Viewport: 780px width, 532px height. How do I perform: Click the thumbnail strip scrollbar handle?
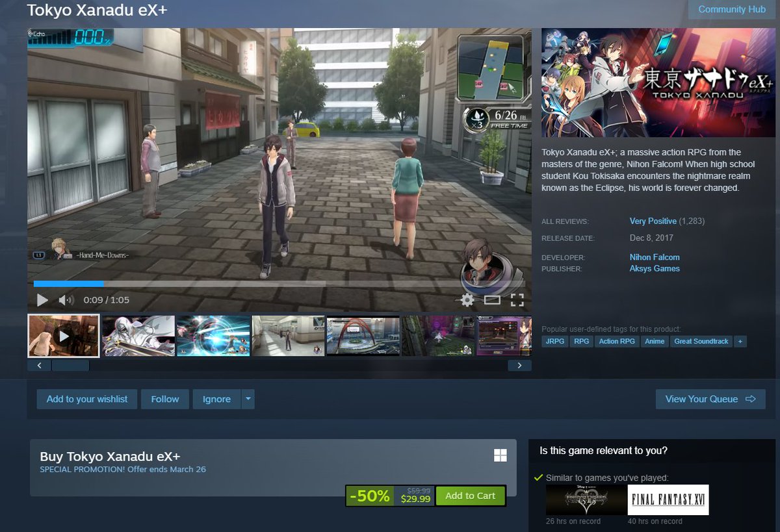click(x=70, y=366)
